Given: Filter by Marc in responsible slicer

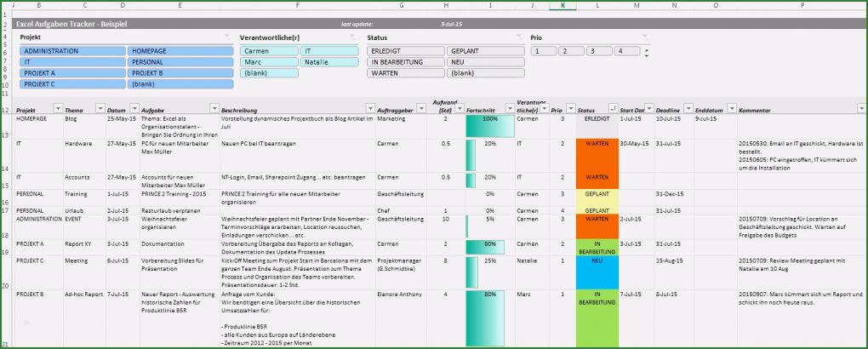Looking at the screenshot, I should coord(269,62).
